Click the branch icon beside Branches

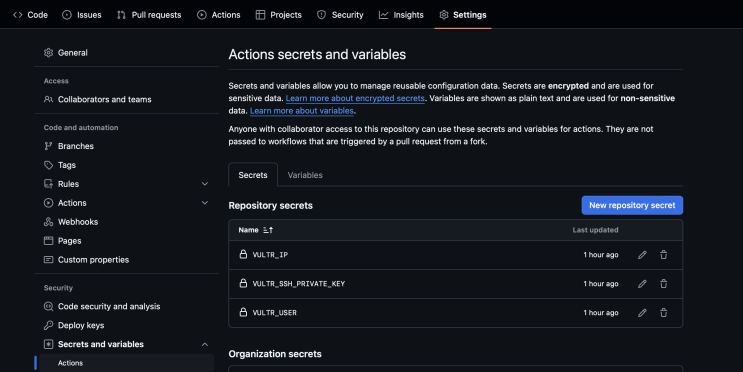tap(48, 146)
